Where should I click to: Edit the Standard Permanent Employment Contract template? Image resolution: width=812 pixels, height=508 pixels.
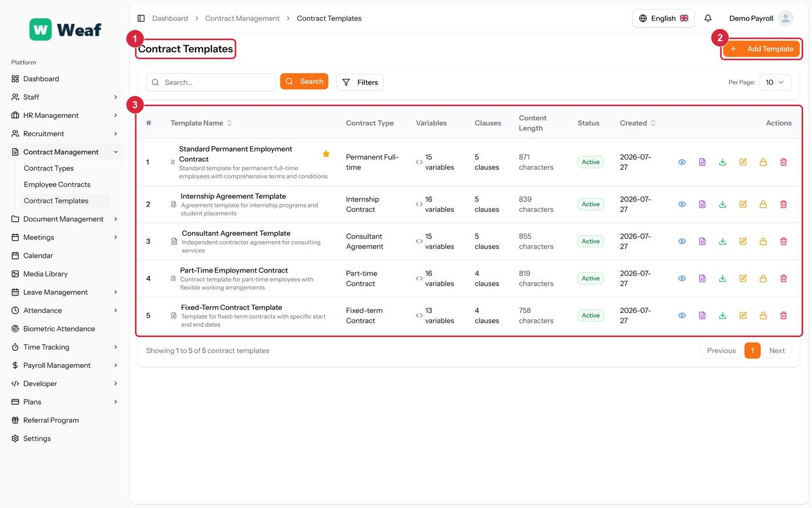tap(743, 162)
